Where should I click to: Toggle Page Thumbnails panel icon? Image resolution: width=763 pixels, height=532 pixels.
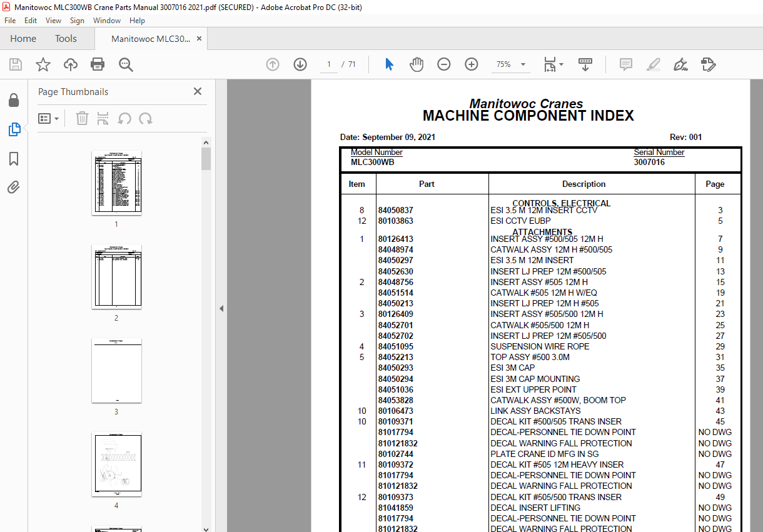click(x=14, y=129)
